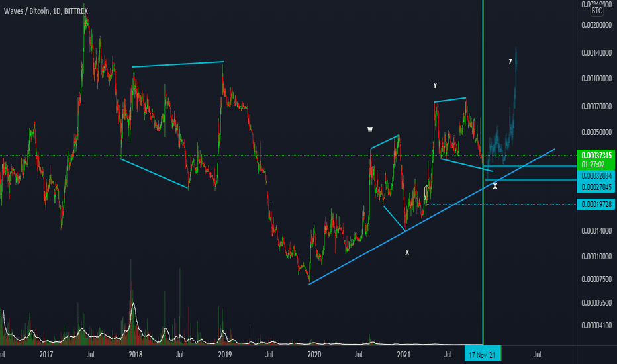Select the 0.00032034 price line label
Image resolution: width=617 pixels, height=364 pixels.
coord(596,176)
